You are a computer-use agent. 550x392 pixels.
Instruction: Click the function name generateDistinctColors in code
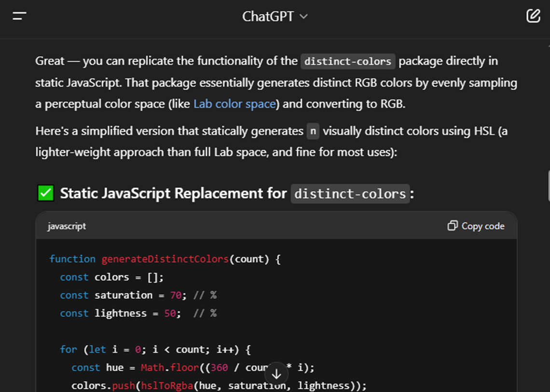point(165,259)
